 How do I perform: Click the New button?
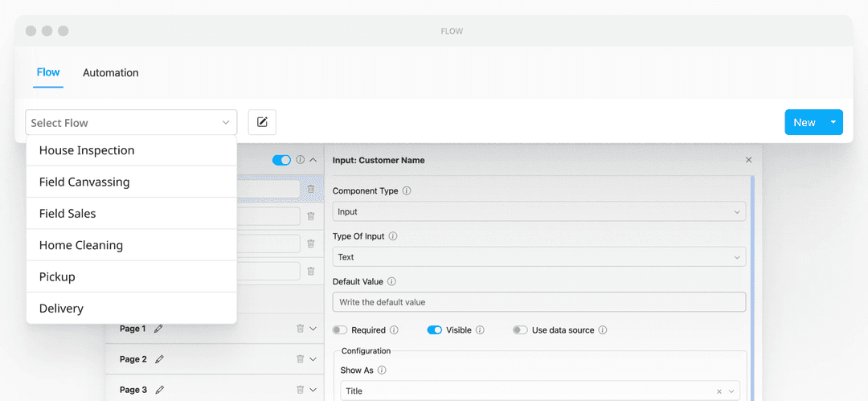click(804, 122)
